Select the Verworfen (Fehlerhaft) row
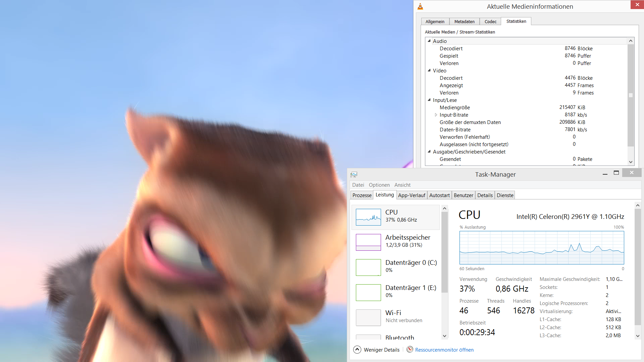Image resolution: width=644 pixels, height=362 pixels. click(x=526, y=137)
